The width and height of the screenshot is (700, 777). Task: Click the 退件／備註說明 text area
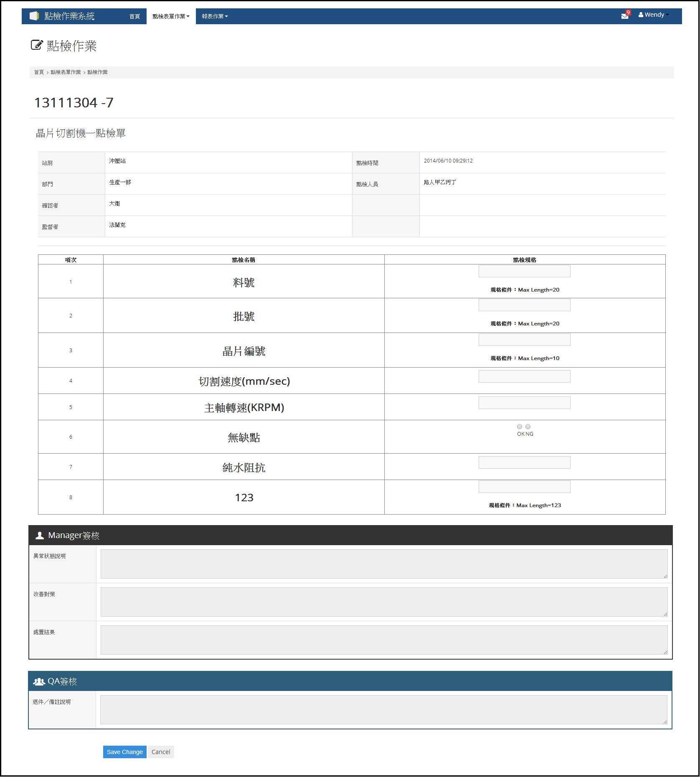point(383,709)
